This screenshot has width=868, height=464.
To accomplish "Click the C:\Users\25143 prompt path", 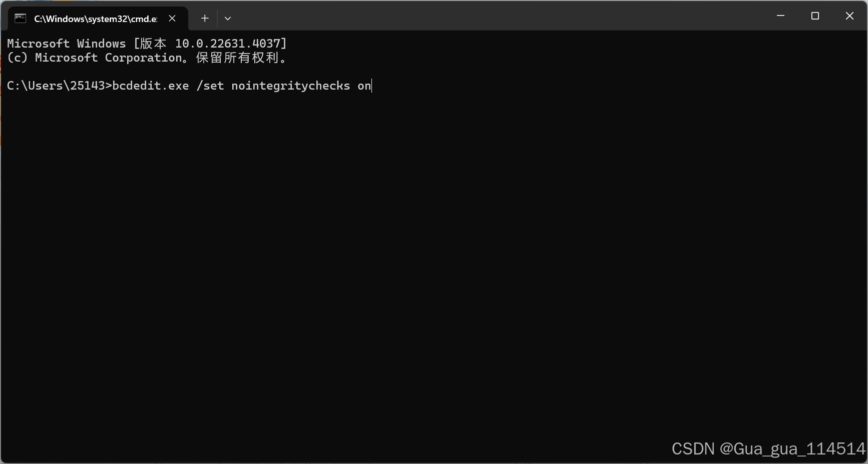I will coord(55,86).
